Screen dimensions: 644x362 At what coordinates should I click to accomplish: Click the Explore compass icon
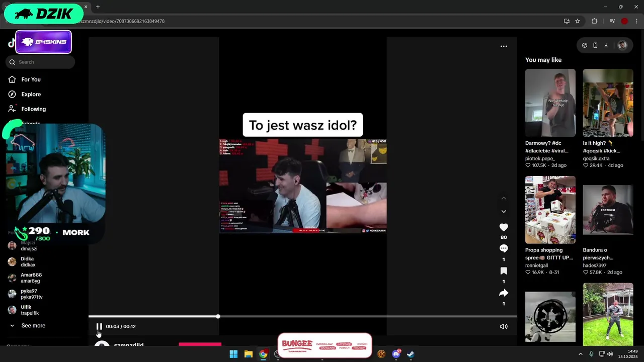[12, 94]
